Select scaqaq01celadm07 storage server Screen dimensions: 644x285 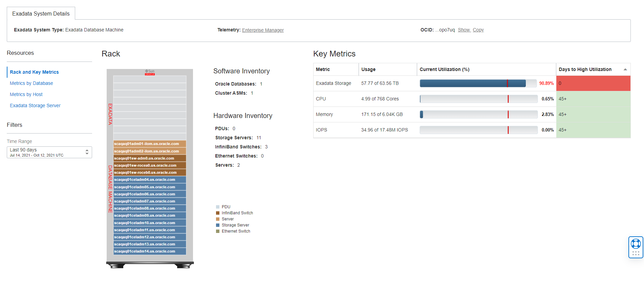pos(150,201)
